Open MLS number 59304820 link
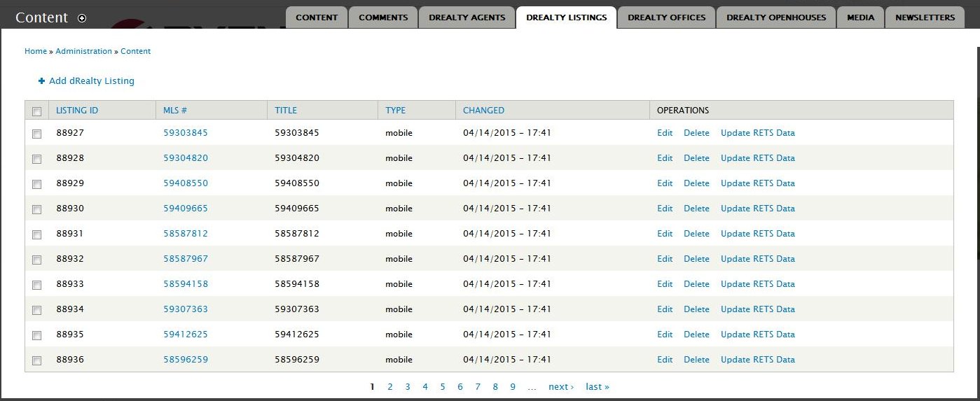Screen dimensions: 980x401 click(x=186, y=158)
